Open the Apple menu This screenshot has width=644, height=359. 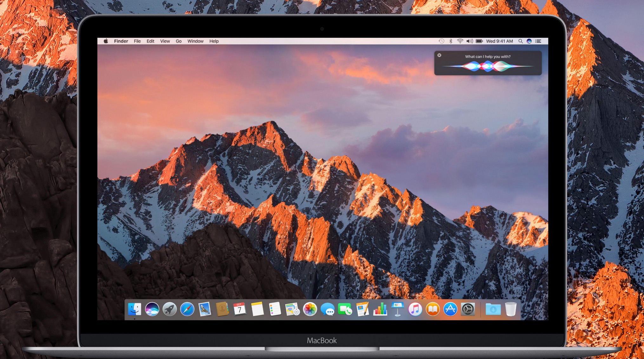pyautogui.click(x=106, y=41)
